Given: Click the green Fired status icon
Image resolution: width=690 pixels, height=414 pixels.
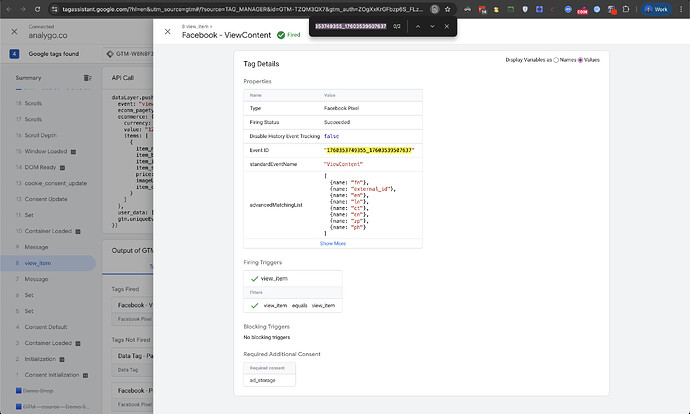Looking at the screenshot, I should click(x=281, y=35).
